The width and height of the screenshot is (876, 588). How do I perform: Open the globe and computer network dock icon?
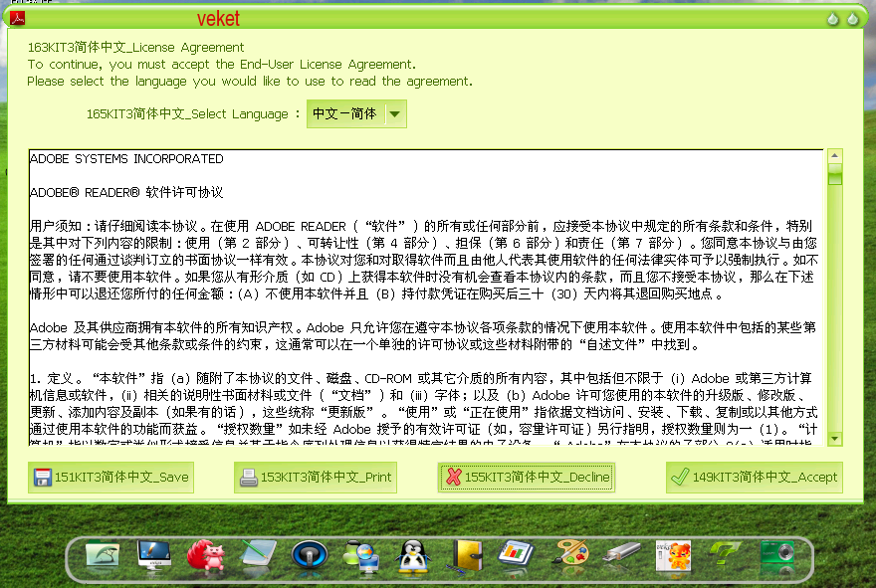coord(361,556)
